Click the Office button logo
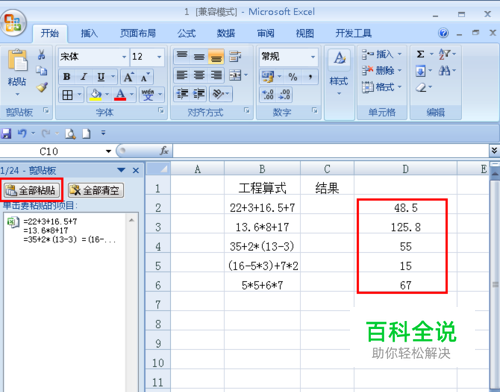This screenshot has width=500, height=392. (x=13, y=23)
